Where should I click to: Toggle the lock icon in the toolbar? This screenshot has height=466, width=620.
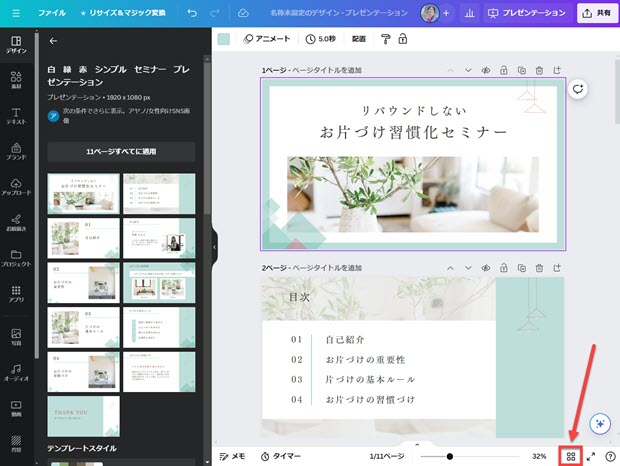[x=402, y=39]
